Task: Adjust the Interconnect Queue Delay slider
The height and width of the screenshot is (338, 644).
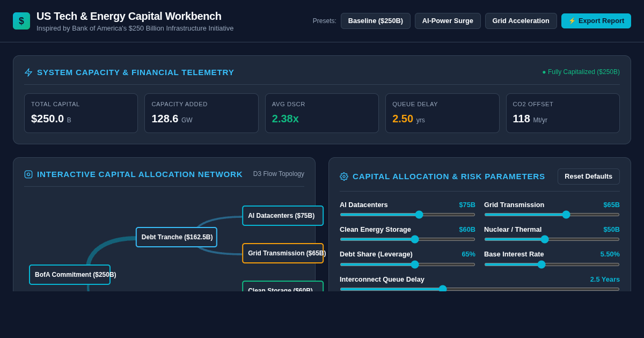Action: pos(480,289)
